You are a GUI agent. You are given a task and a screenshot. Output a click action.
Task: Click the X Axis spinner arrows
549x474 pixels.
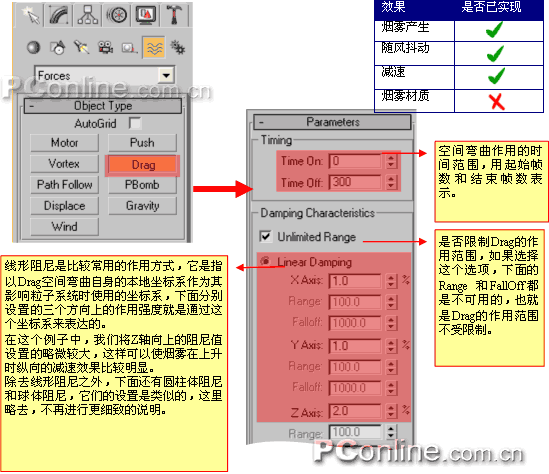[391, 281]
